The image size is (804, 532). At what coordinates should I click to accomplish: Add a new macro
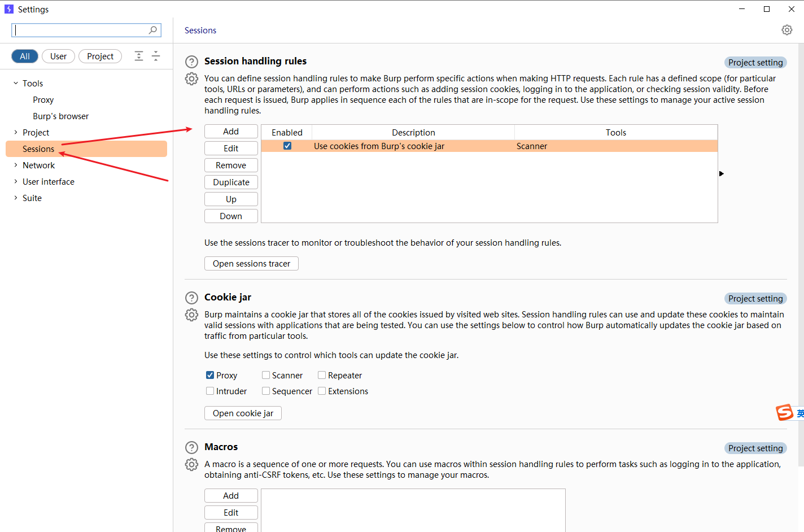[231, 496]
